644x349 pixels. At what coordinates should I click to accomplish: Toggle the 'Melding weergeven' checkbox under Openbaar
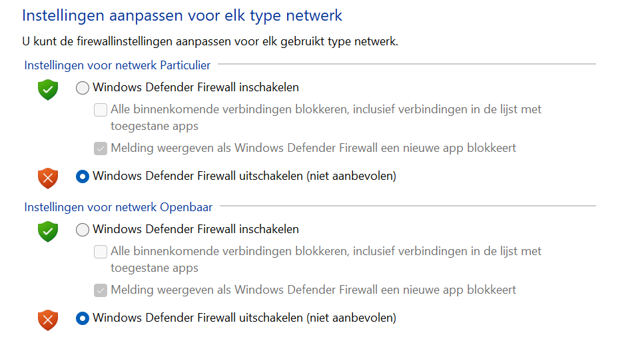click(x=101, y=290)
